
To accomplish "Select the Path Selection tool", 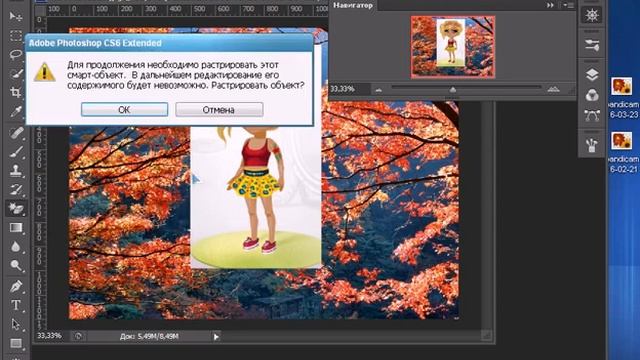I will (x=16, y=324).
